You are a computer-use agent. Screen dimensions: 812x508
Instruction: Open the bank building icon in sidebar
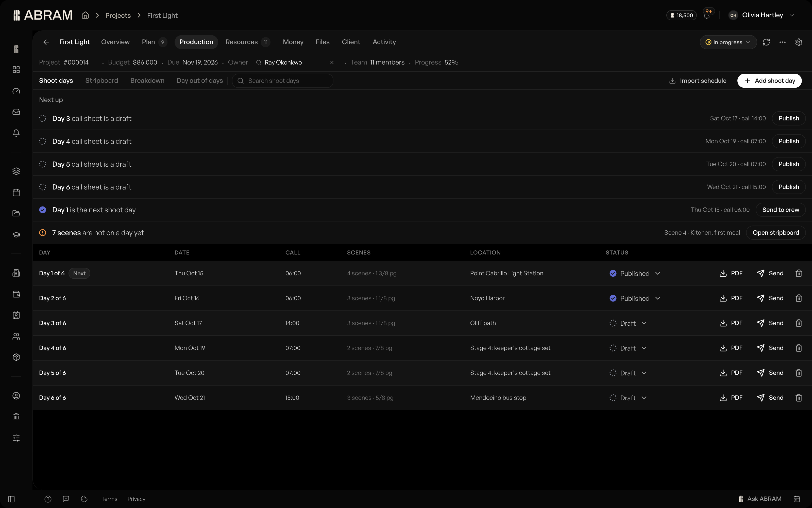click(x=16, y=417)
